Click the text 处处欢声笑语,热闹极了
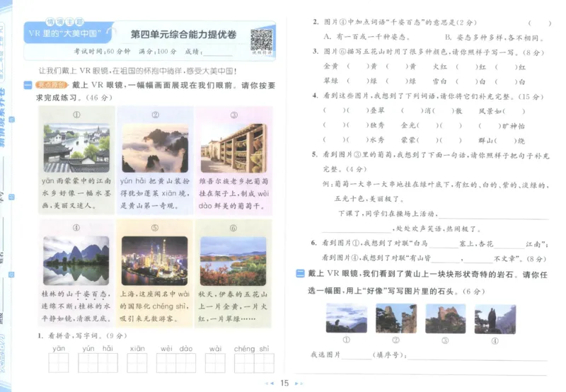566x392 pixels. coord(439,229)
